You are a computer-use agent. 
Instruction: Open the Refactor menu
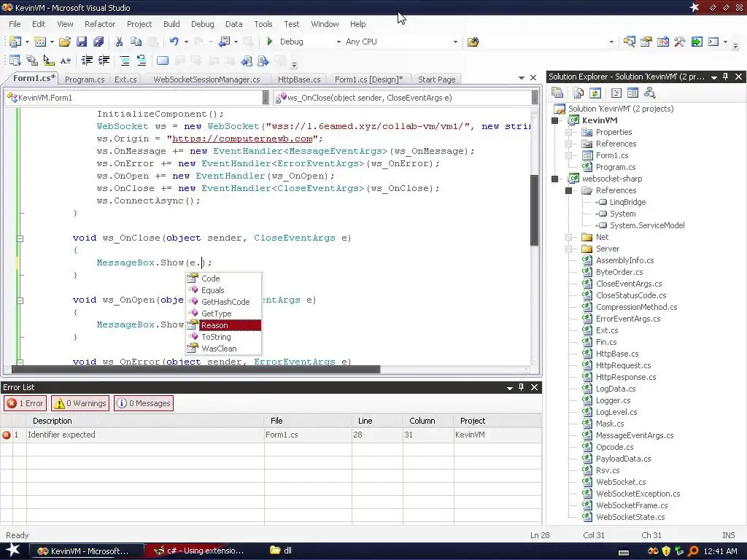(99, 24)
